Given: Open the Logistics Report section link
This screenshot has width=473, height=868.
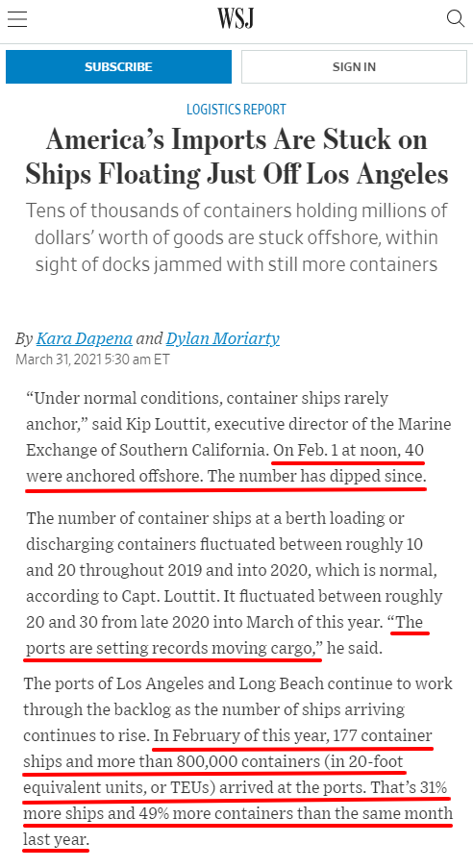Looking at the screenshot, I should (236, 109).
